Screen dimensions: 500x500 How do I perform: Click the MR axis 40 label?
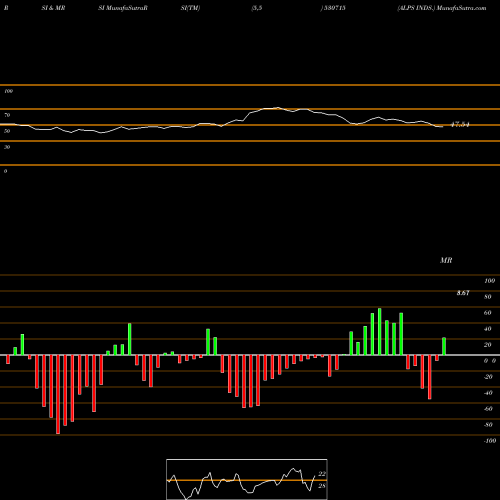pos(488,329)
